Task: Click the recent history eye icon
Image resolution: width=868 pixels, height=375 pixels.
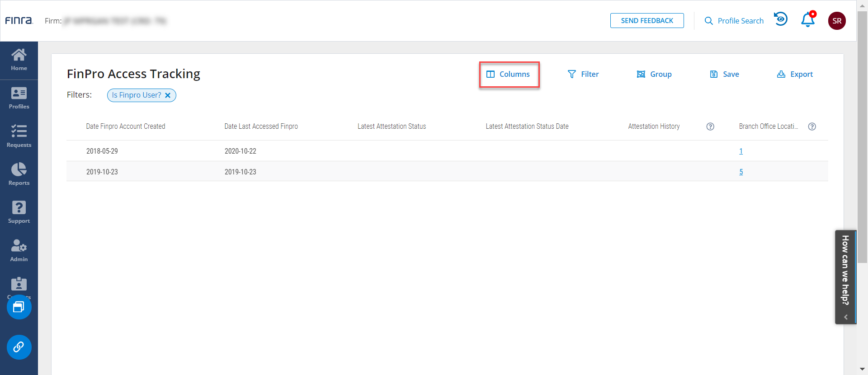Action: coord(781,19)
